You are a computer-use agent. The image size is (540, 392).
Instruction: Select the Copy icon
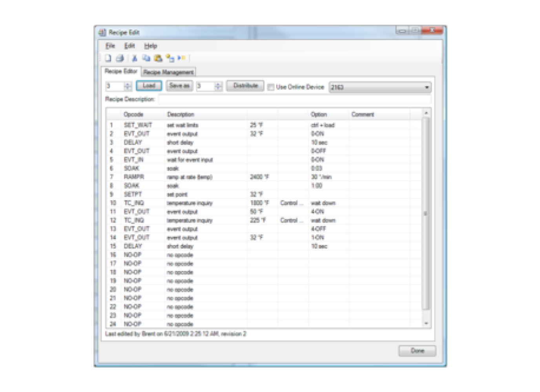[146, 58]
